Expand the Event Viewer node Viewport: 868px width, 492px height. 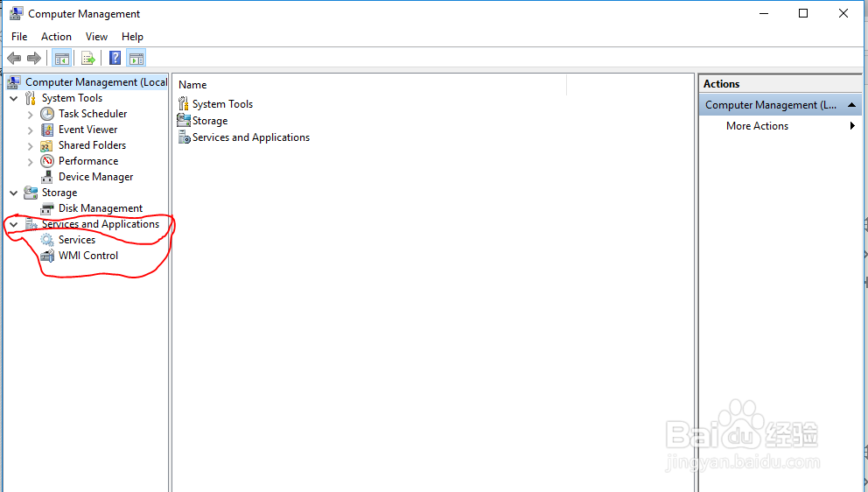(31, 130)
